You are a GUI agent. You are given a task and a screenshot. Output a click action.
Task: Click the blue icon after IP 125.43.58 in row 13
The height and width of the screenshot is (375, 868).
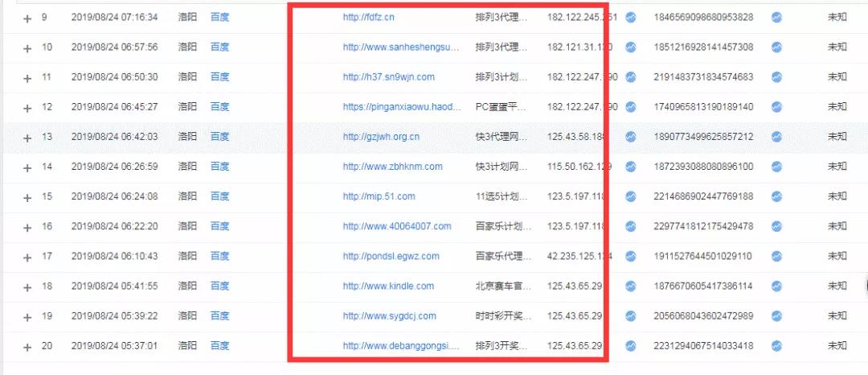[631, 137]
